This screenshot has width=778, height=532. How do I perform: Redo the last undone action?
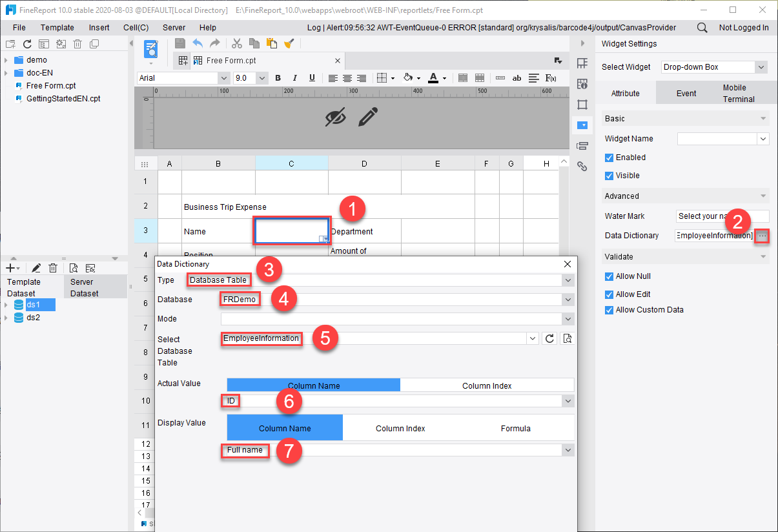(215, 43)
